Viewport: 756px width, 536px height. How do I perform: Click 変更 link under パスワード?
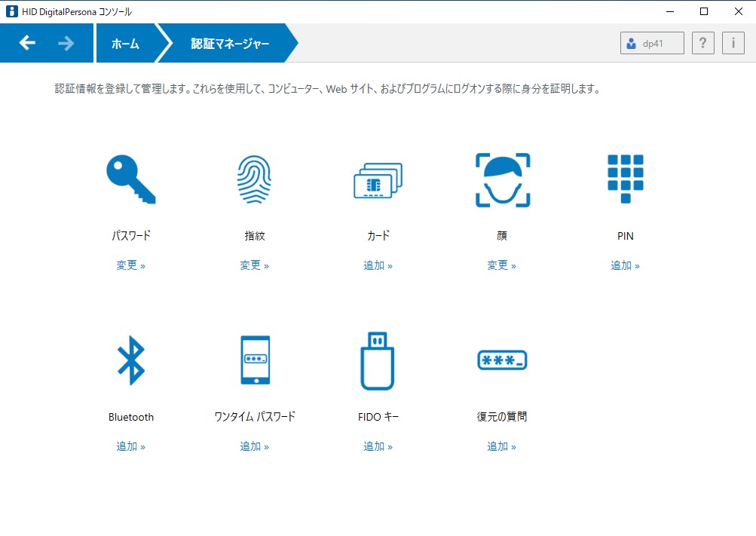[x=130, y=265]
